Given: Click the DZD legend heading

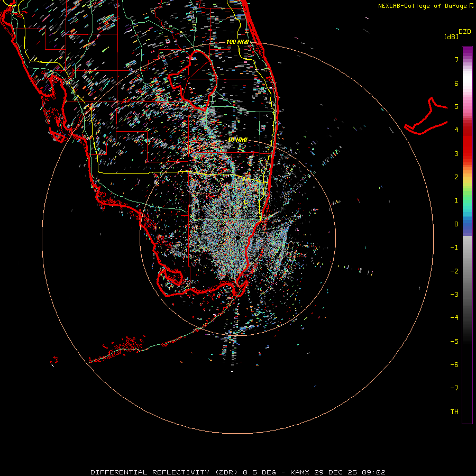Looking at the screenshot, I should pos(465,32).
